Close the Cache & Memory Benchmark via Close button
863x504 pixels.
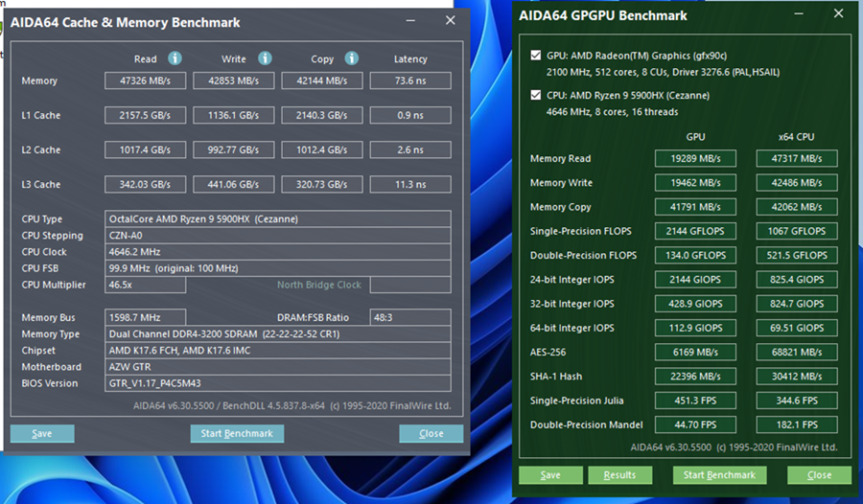point(431,433)
